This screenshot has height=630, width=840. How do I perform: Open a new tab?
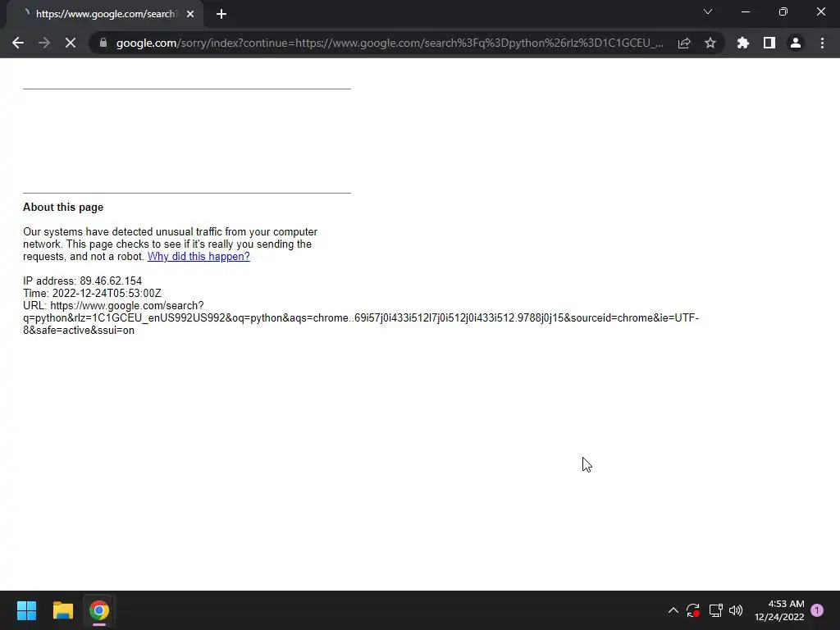tap(221, 14)
